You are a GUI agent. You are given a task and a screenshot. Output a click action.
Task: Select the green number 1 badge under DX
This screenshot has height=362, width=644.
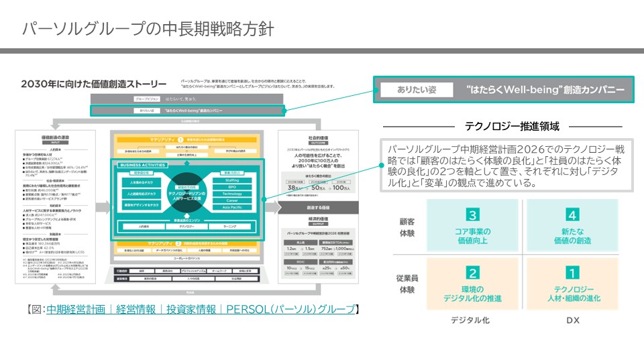[572, 273]
